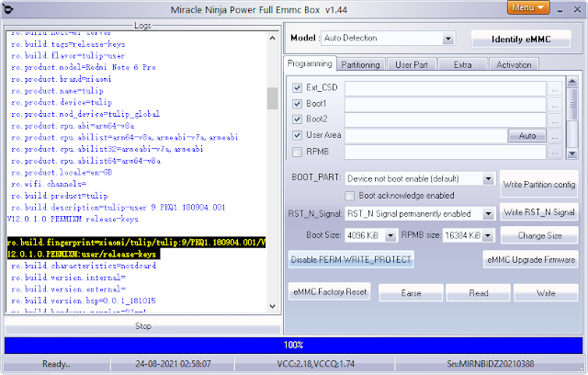Open the RPMB size 16384 KiB dropdown
588x375 pixels.
click(x=469, y=235)
